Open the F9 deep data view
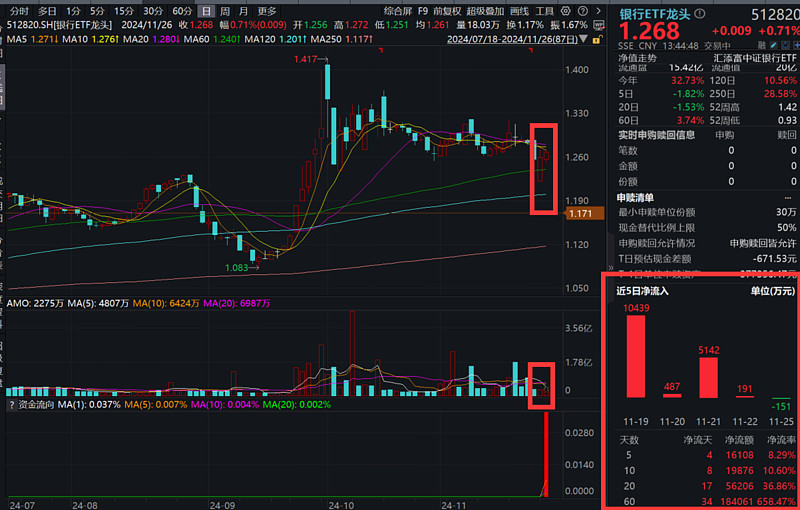The image size is (800, 510). pyautogui.click(x=422, y=11)
